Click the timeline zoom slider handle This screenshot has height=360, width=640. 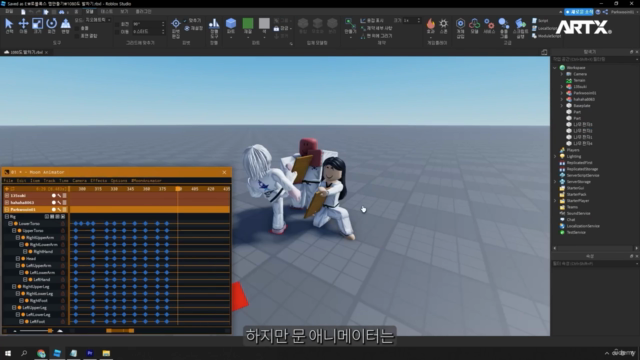coord(50,331)
